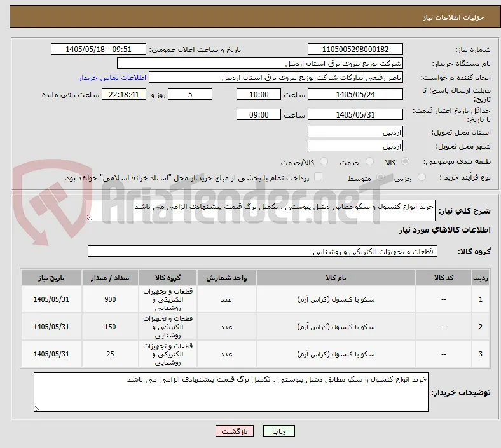Click the response deadline date 1405/05/24
This screenshot has height=448, width=501.
(355, 94)
